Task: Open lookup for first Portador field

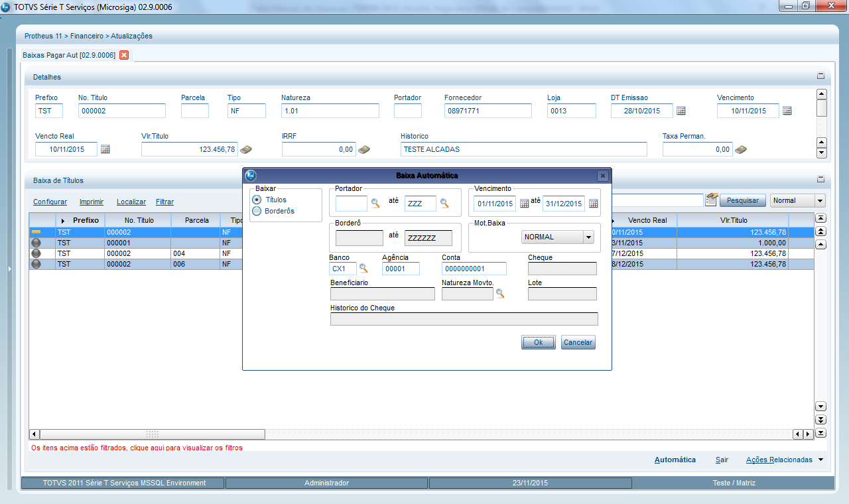Action: coord(375,204)
